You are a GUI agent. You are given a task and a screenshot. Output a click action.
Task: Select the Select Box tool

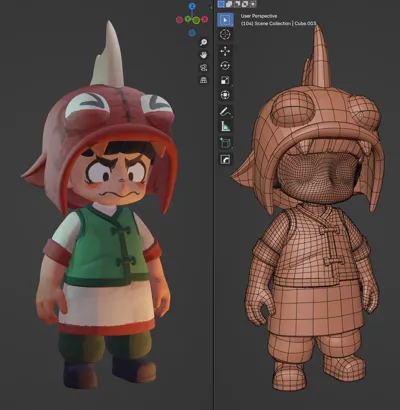(225, 20)
